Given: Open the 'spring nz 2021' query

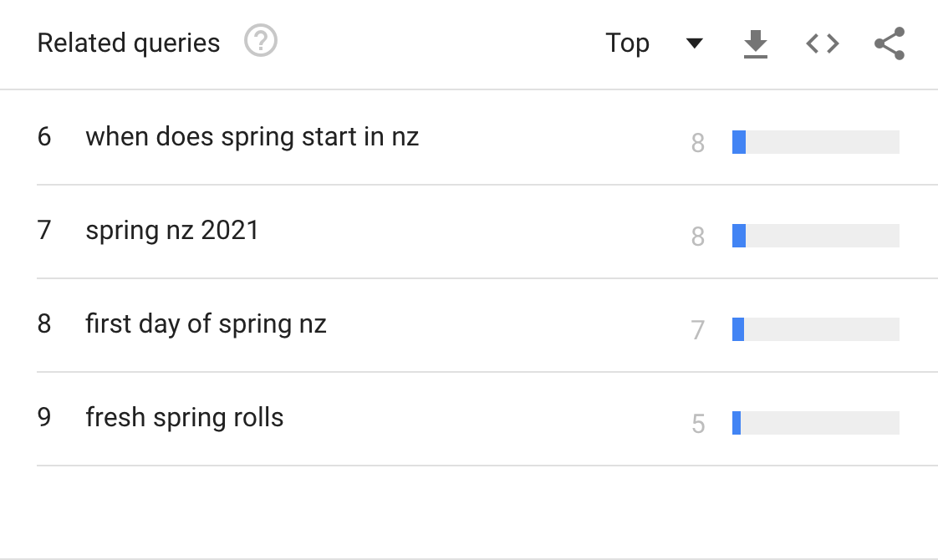Looking at the screenshot, I should pyautogui.click(x=172, y=230).
